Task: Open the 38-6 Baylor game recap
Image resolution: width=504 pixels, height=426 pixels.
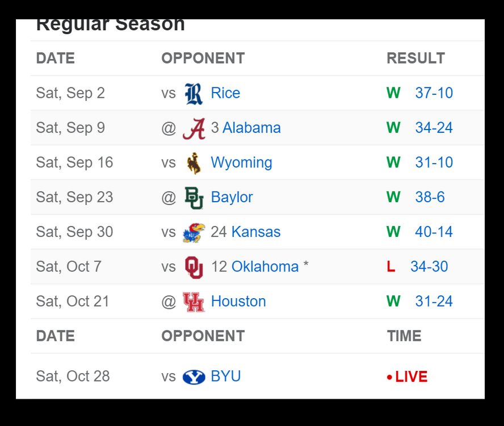Action: (x=430, y=197)
